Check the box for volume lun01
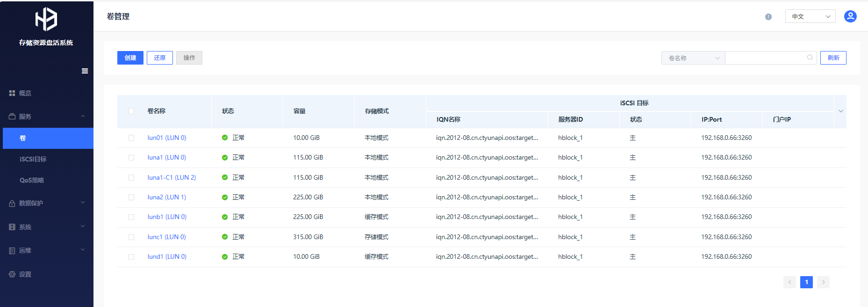 131,138
